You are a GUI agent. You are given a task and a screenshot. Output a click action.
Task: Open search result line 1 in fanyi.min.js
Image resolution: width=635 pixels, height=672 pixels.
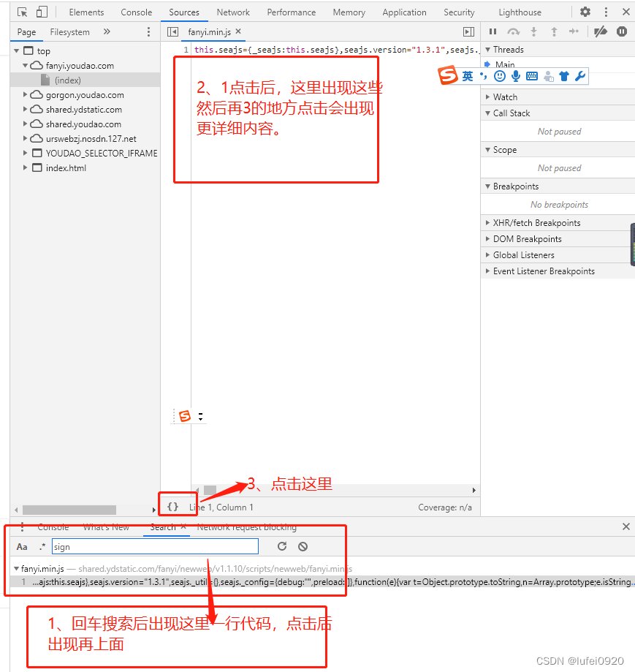(x=322, y=581)
